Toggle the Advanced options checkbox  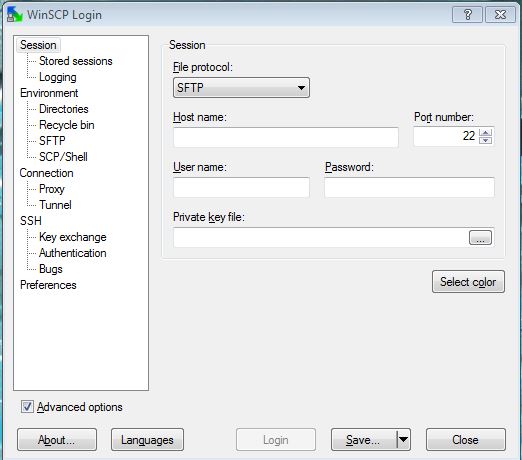27,407
